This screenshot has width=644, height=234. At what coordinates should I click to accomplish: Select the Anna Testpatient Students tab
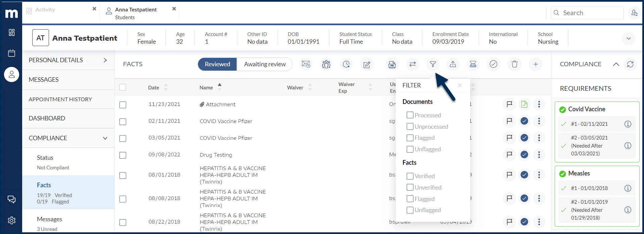tap(136, 13)
